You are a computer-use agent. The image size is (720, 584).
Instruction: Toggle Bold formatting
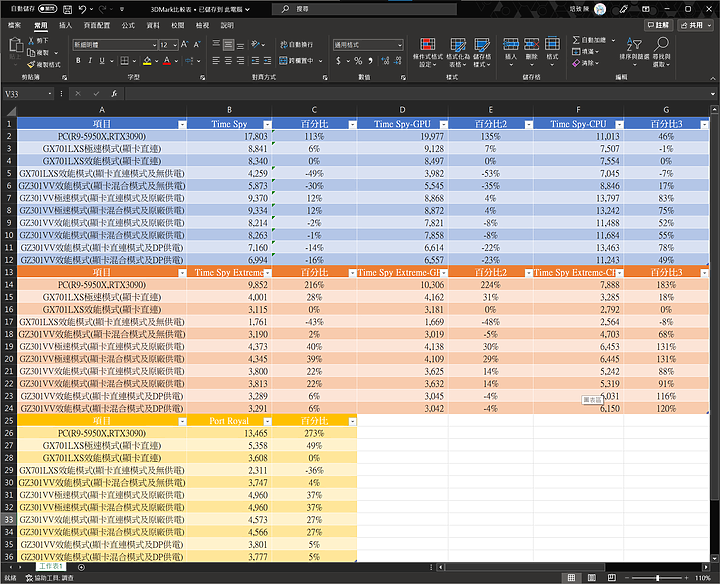point(78,61)
